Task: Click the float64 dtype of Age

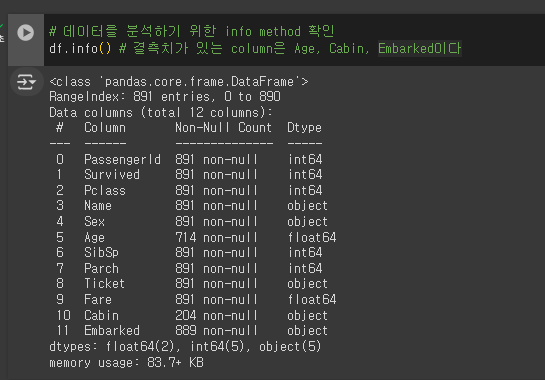Action: [312, 237]
